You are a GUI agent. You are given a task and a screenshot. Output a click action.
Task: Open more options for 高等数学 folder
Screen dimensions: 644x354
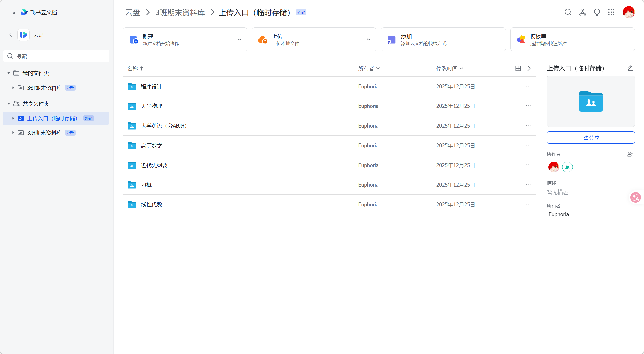(x=529, y=145)
